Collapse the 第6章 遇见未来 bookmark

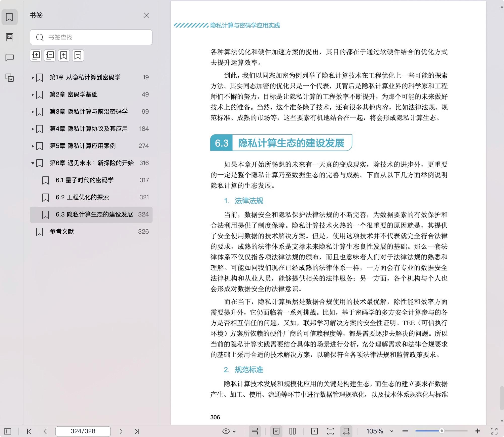[33, 163]
